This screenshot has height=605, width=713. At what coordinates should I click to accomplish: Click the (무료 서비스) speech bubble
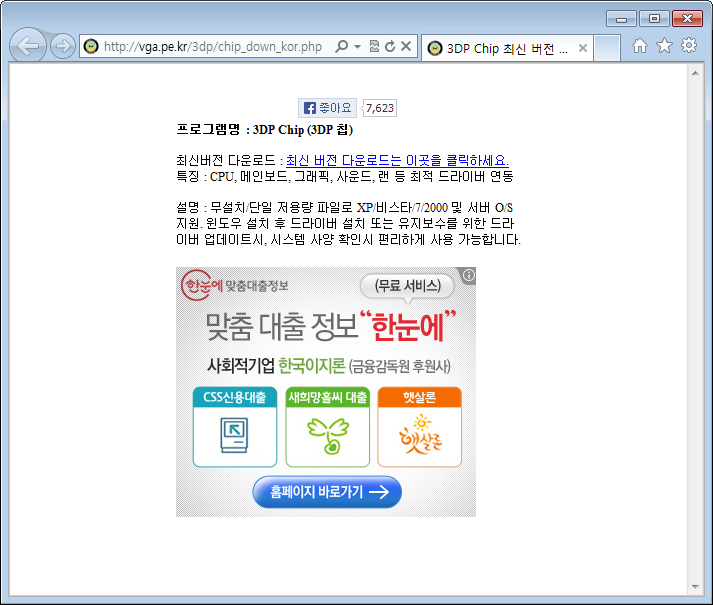(x=407, y=287)
